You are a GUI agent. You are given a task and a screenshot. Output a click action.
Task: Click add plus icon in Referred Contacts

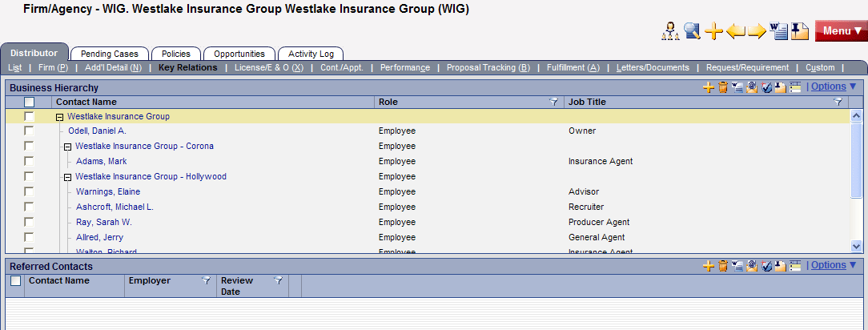pyautogui.click(x=708, y=266)
